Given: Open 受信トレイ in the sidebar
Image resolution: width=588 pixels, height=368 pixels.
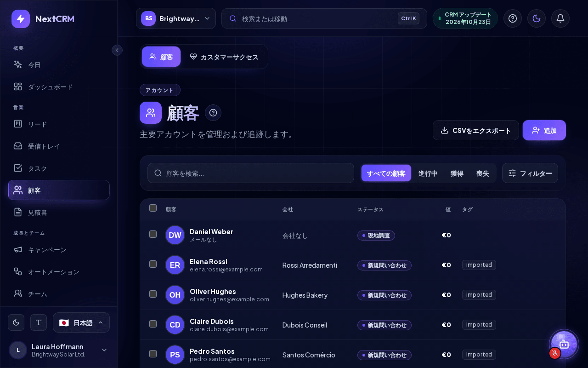Looking at the screenshot, I should [x=59, y=146].
